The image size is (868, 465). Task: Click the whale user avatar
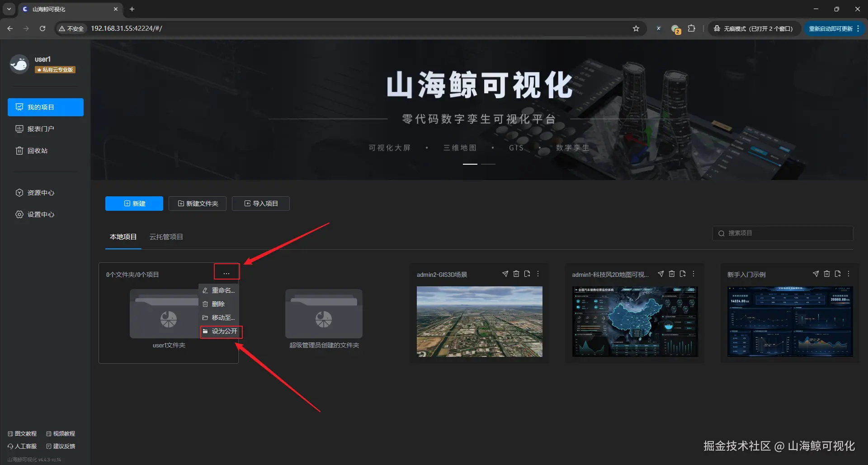[x=19, y=64]
